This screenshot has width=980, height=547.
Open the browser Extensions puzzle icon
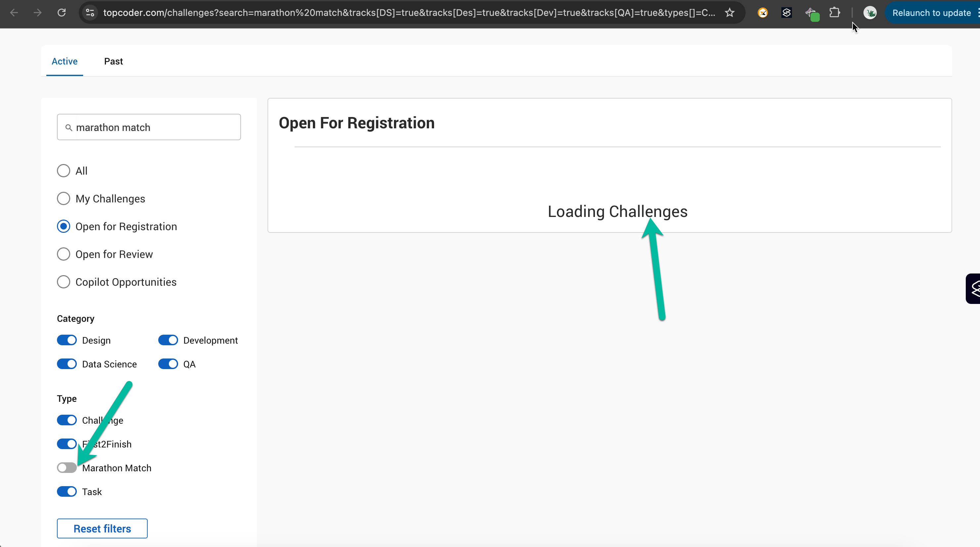coord(834,13)
